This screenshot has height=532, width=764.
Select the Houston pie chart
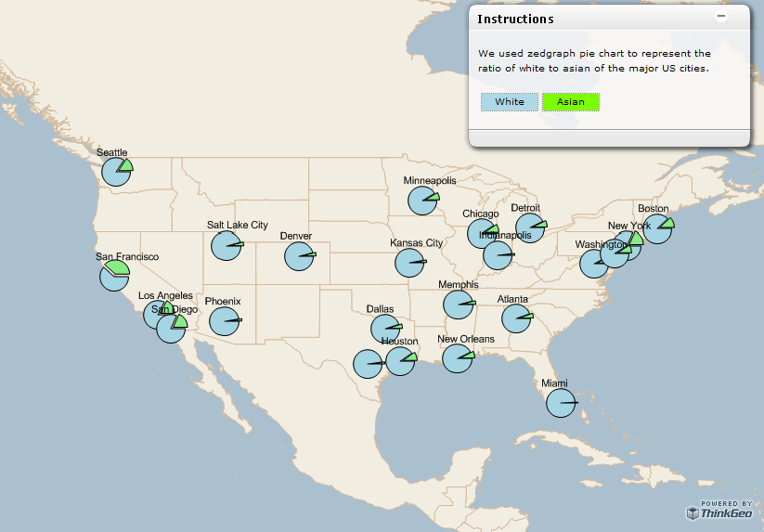point(401,361)
